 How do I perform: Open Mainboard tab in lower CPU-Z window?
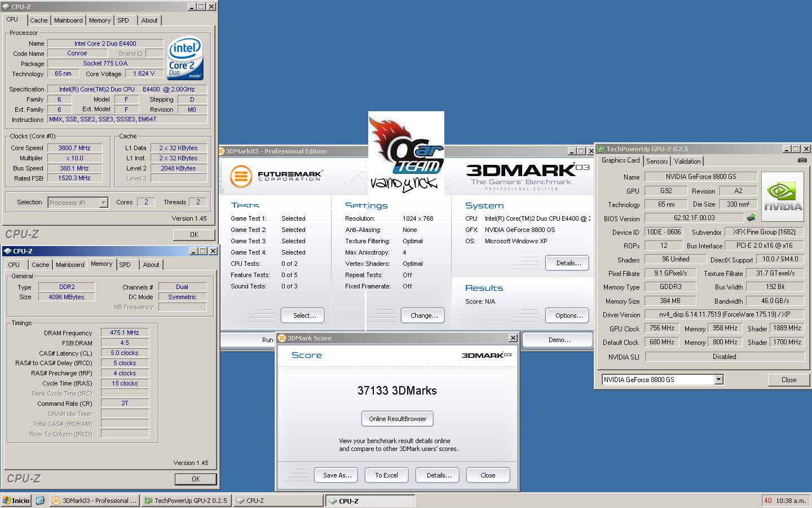click(70, 265)
